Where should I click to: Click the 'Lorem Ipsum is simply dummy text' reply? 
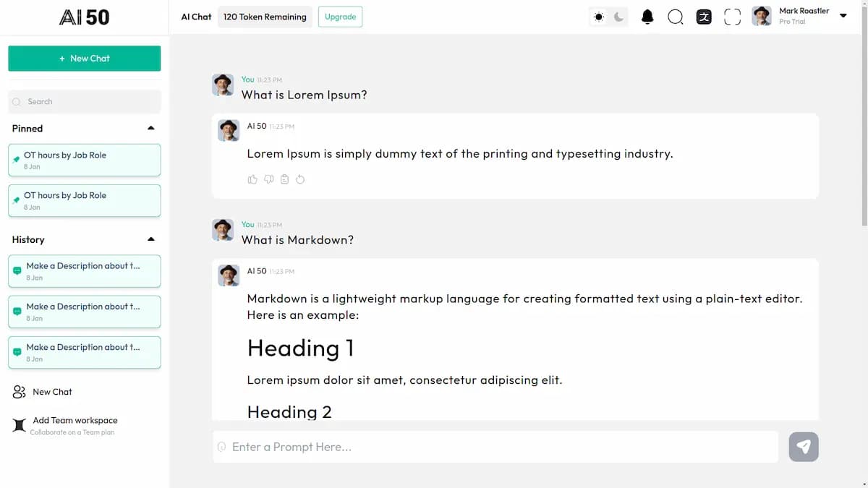tap(460, 153)
